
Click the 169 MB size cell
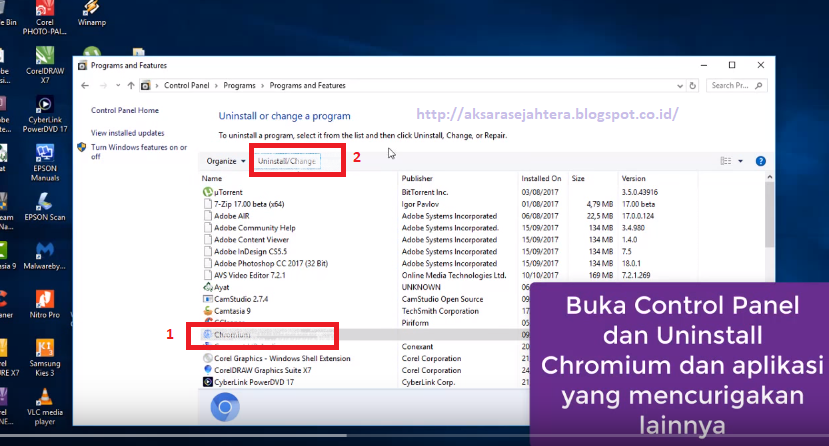pos(601,275)
